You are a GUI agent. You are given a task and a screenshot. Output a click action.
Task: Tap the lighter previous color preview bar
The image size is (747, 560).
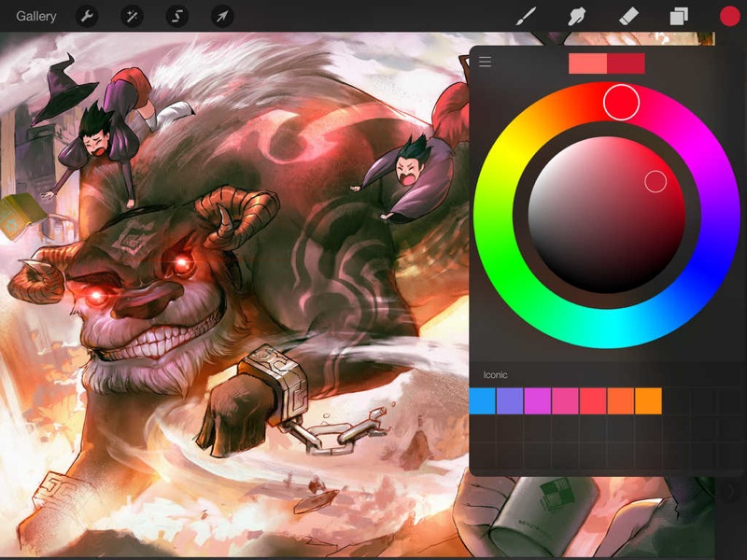587,63
